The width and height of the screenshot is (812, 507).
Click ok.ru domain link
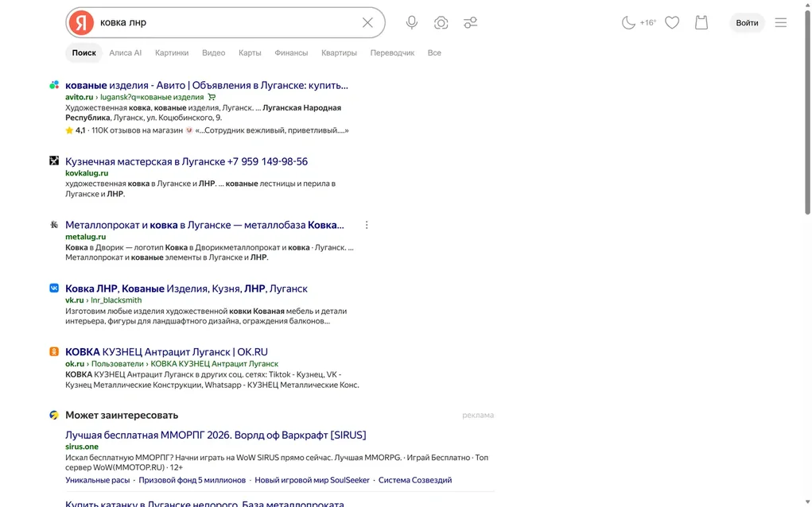[x=75, y=364]
